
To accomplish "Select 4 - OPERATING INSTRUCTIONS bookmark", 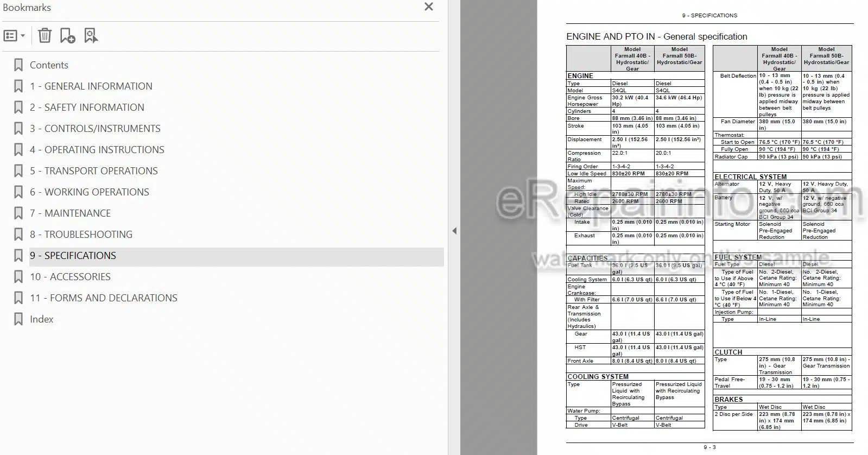I will [97, 150].
